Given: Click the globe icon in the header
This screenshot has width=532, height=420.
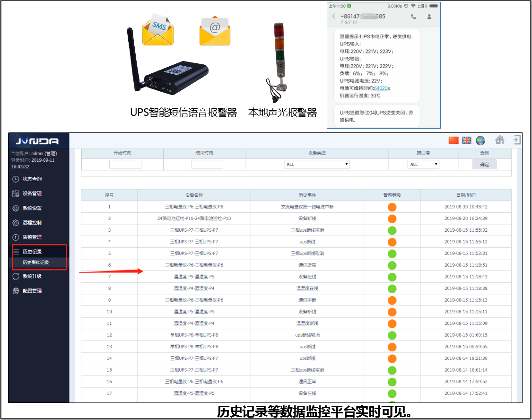Looking at the screenshot, I should 480,140.
